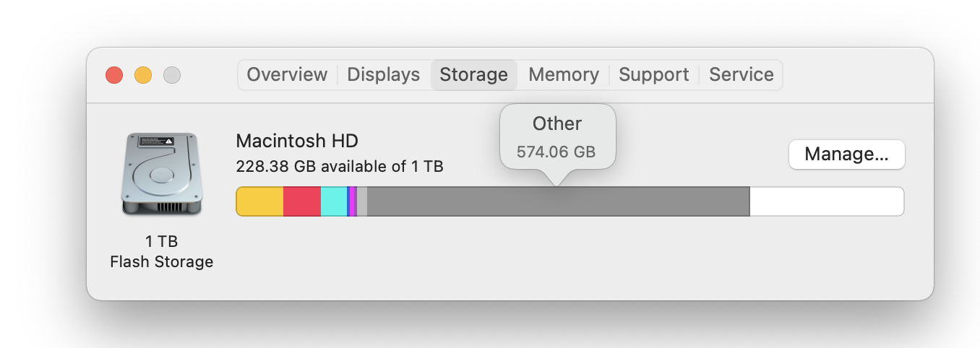Click the cyan segment of storage bar

(x=334, y=201)
